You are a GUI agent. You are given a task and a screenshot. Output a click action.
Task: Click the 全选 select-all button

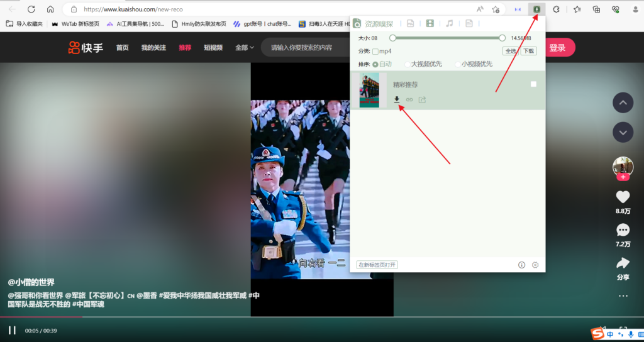pyautogui.click(x=511, y=52)
